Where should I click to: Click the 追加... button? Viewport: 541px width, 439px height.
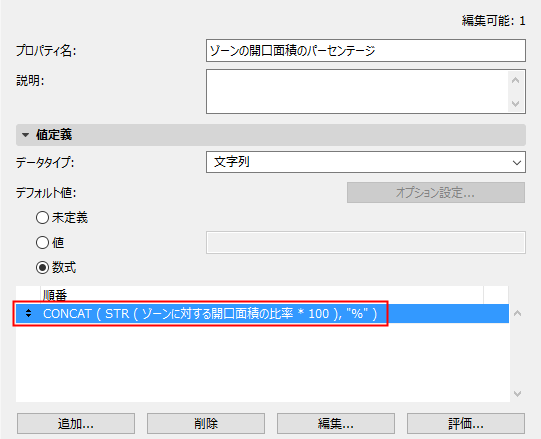click(76, 423)
